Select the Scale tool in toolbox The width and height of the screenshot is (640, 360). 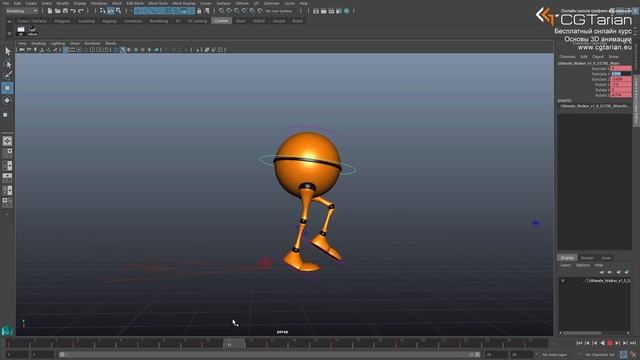coord(5,115)
